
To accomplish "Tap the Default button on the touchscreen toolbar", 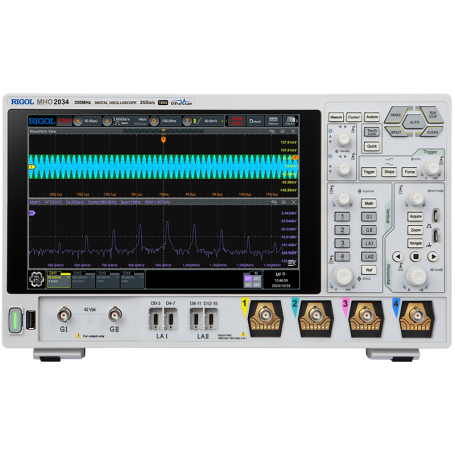I will [255, 121].
